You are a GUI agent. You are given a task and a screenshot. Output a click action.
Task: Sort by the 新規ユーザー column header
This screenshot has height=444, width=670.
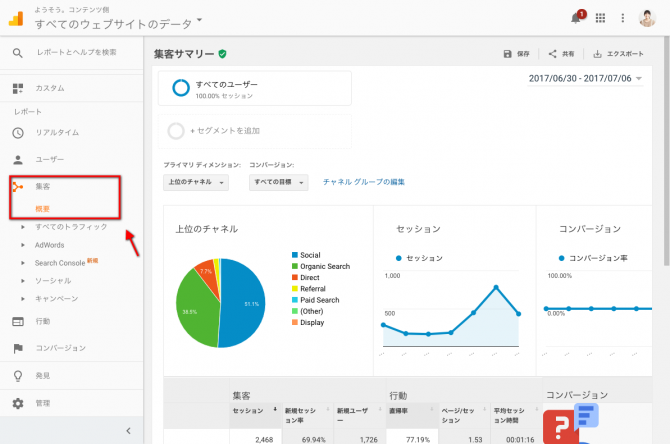359,415
